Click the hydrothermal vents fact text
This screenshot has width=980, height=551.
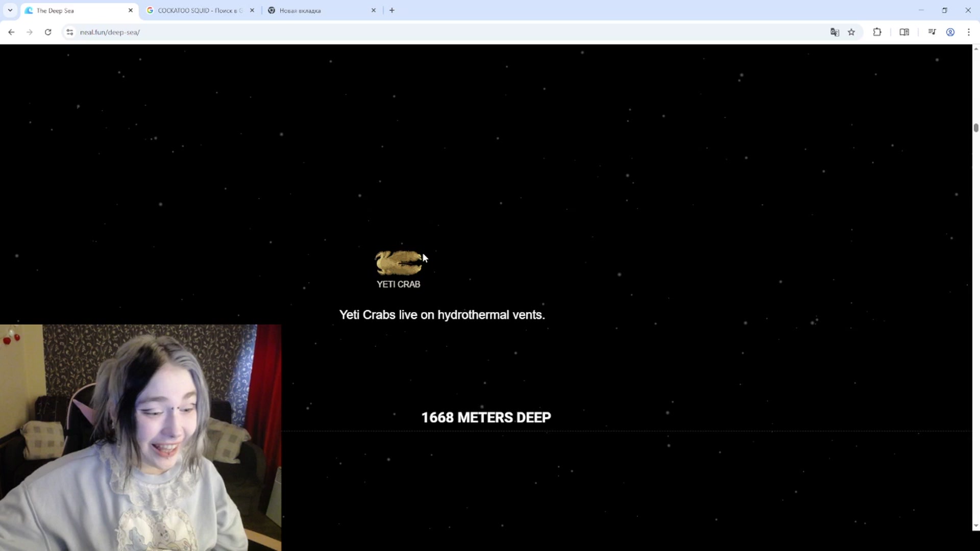coord(442,315)
